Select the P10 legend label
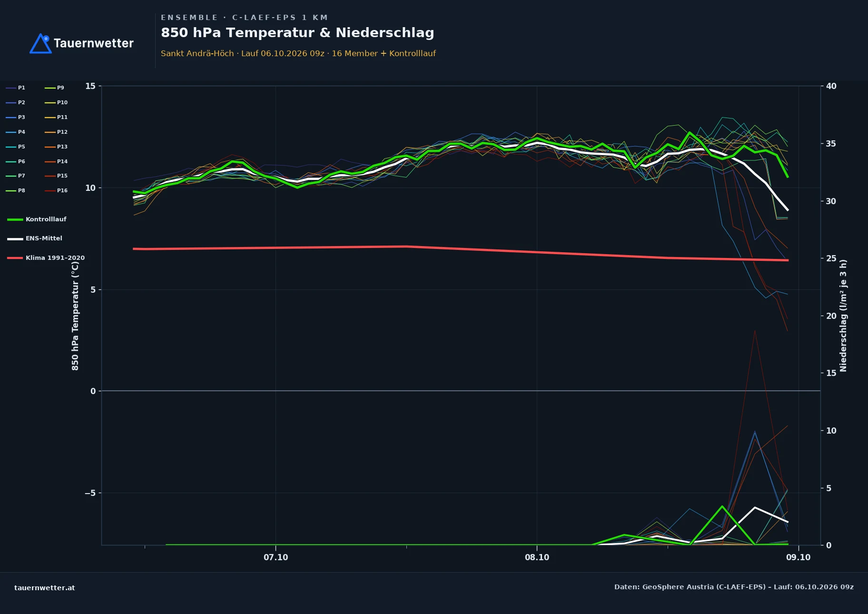Viewport: 868px width, 614px height. tap(62, 102)
